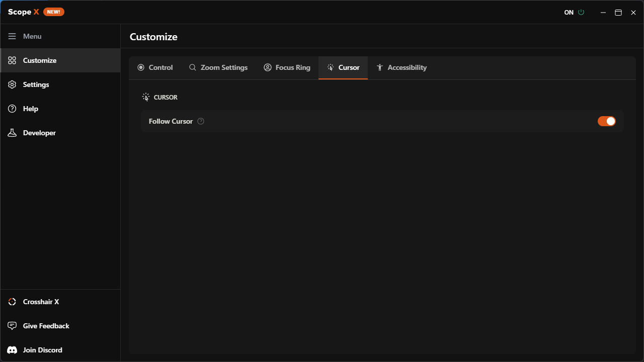Click the Settings gear icon
The image size is (644, 362).
pos(12,84)
